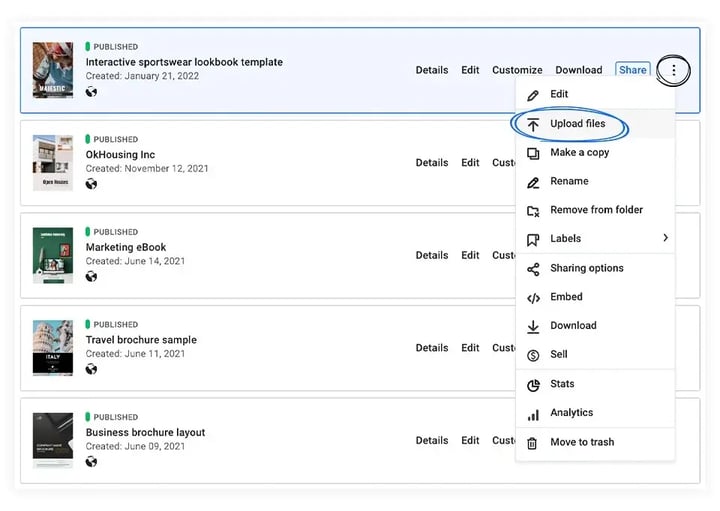The image size is (720, 511).
Task: Select Make a copy menu entry
Action: [595, 152]
